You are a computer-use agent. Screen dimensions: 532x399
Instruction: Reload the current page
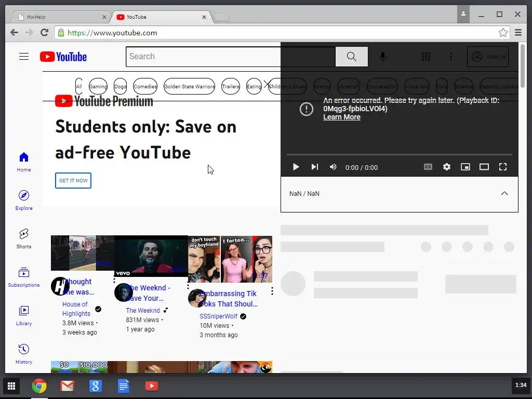click(x=45, y=33)
